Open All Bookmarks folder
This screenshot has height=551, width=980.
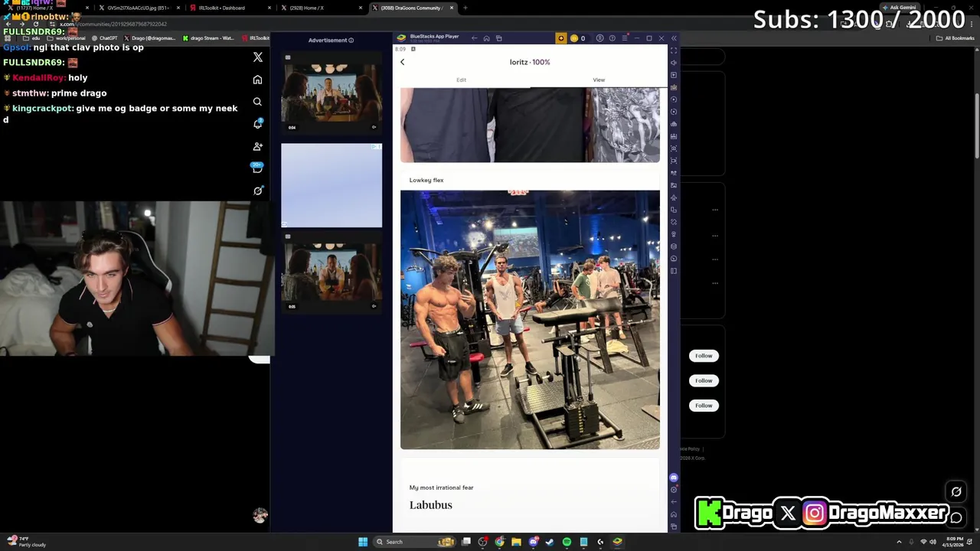956,38
